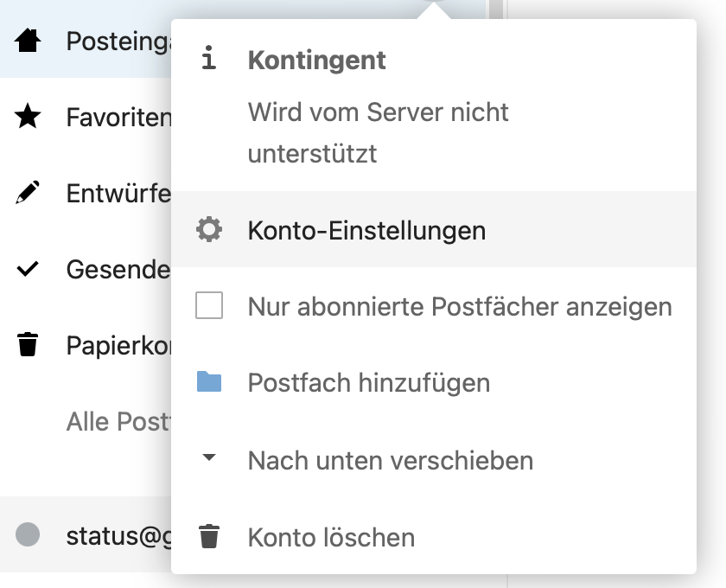The height and width of the screenshot is (588, 726).
Task: Select the status@ mail account
Action: click(86, 534)
